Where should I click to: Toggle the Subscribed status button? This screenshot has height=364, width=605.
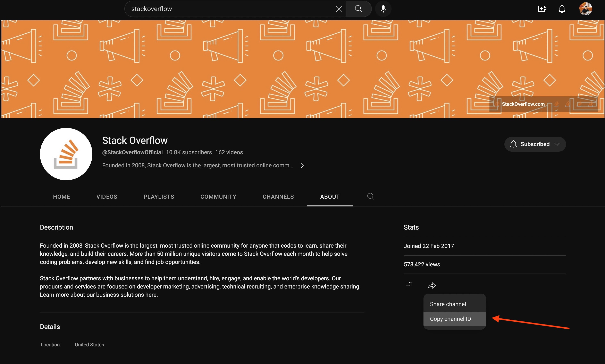pos(535,144)
